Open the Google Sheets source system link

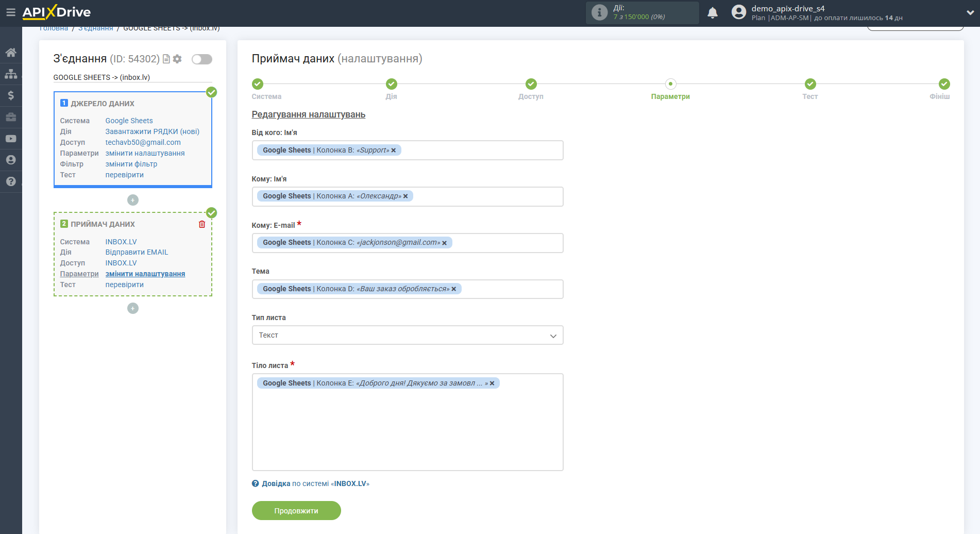[129, 121]
